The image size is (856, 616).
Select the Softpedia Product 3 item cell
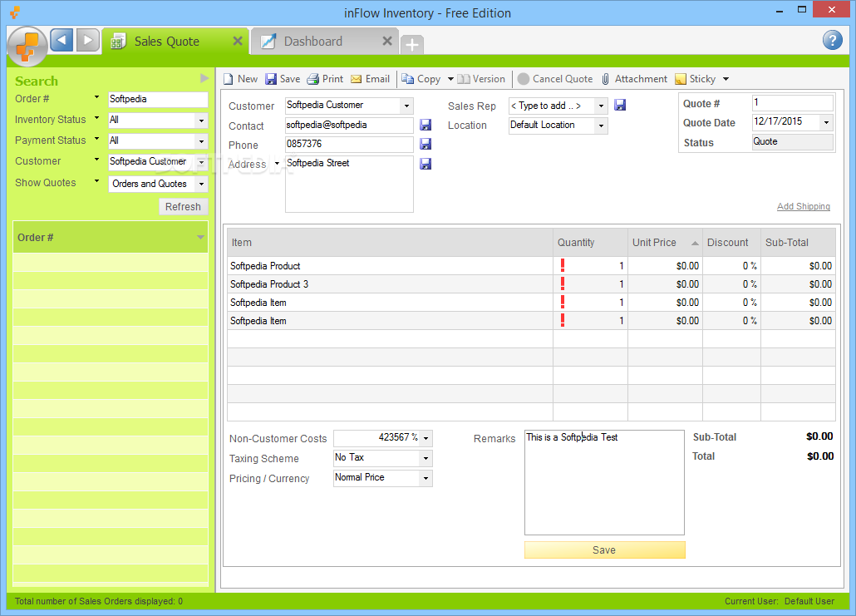[x=390, y=284]
